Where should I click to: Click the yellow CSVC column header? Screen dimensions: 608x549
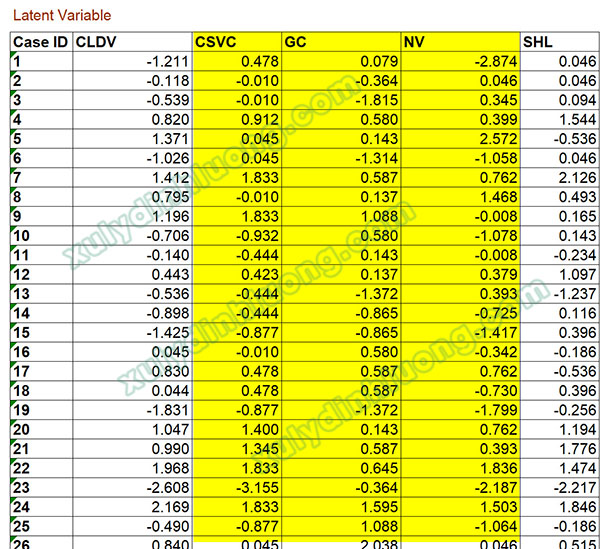[237, 42]
